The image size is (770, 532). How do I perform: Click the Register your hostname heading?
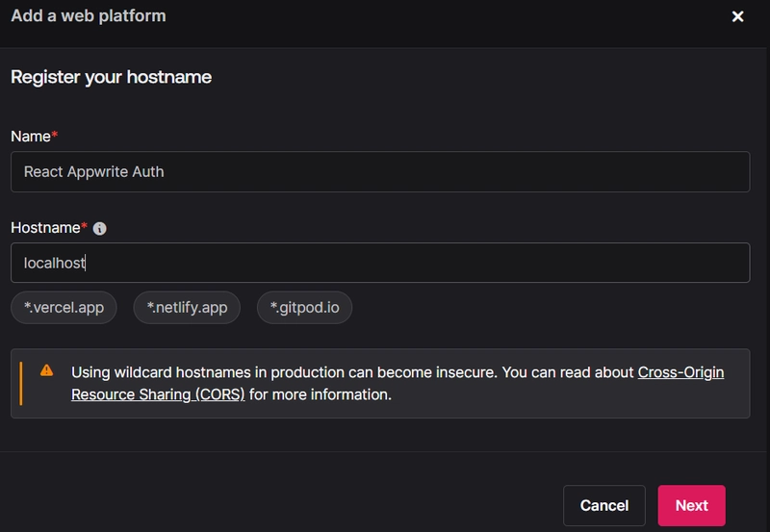[111, 77]
